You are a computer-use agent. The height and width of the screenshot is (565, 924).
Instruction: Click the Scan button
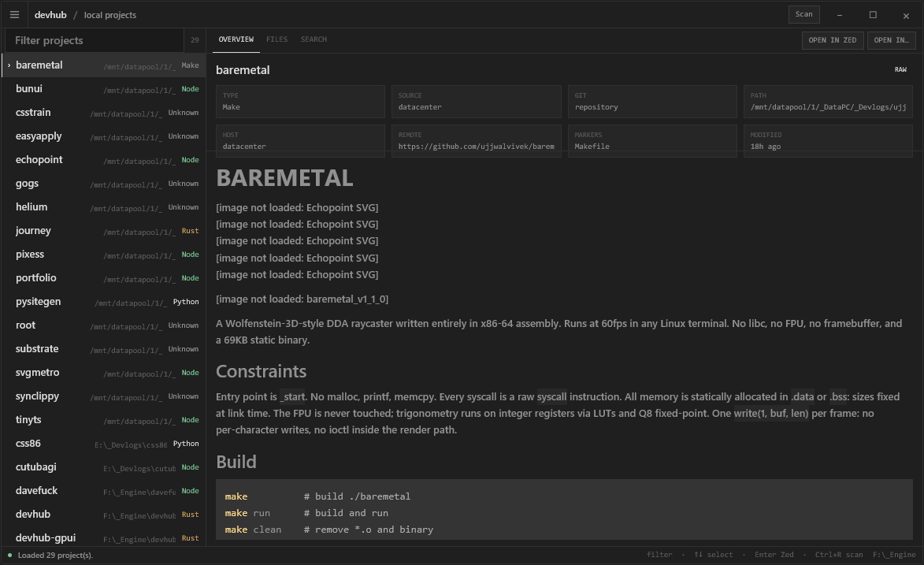(803, 14)
